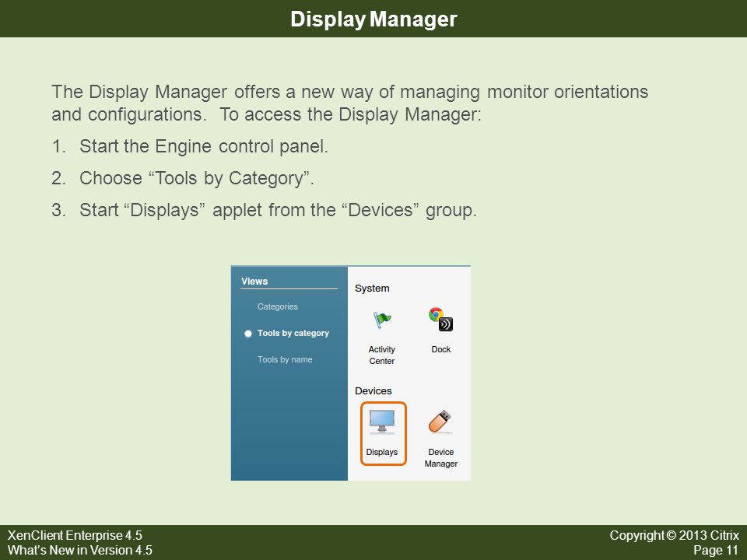This screenshot has width=747, height=560.
Task: Click the Displays label under the monitor
Action: coord(381,453)
